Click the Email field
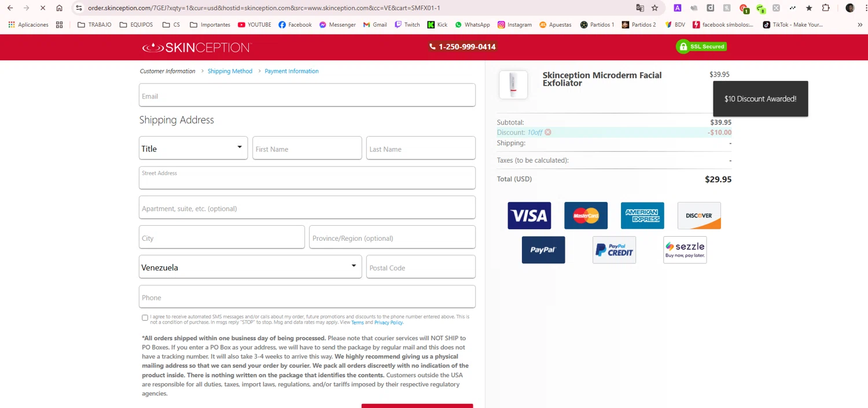The width and height of the screenshot is (868, 408). [x=307, y=95]
